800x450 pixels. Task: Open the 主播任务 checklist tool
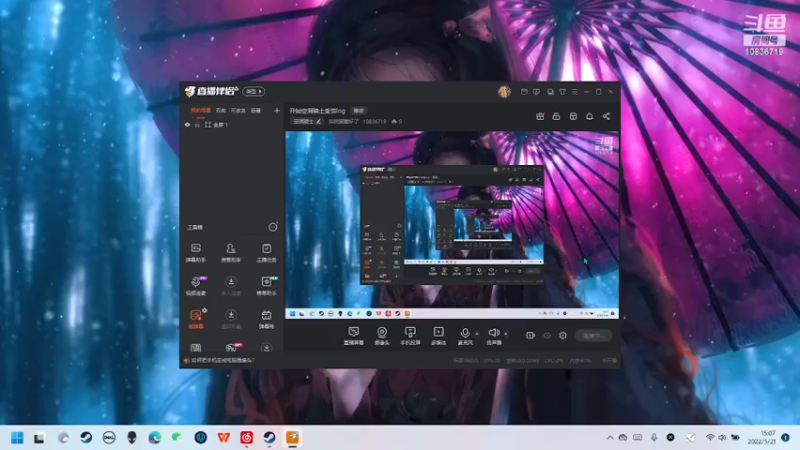(266, 253)
